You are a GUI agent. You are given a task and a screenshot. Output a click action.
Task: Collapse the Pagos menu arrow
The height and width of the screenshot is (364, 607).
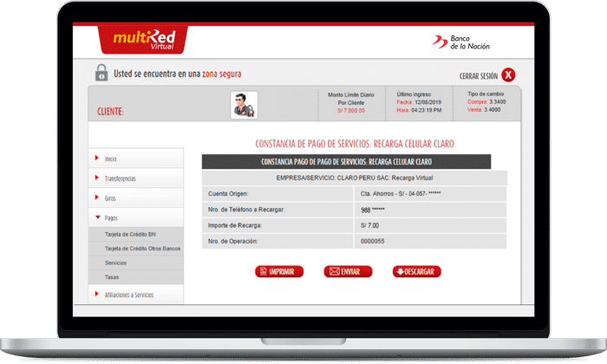(97, 217)
